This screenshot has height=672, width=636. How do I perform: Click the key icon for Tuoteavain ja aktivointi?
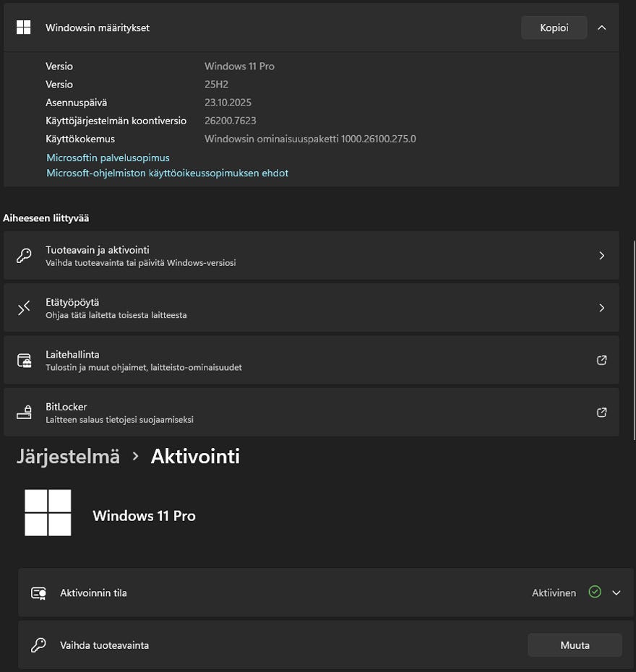24,256
